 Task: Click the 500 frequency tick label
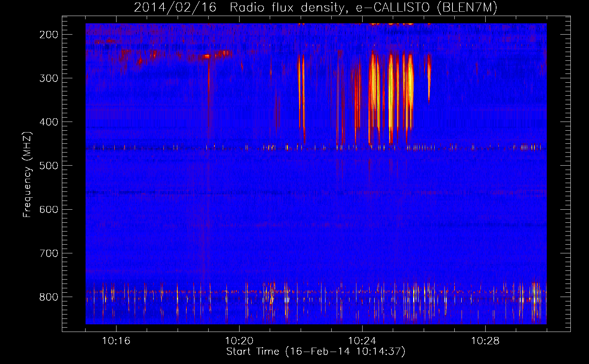point(48,166)
